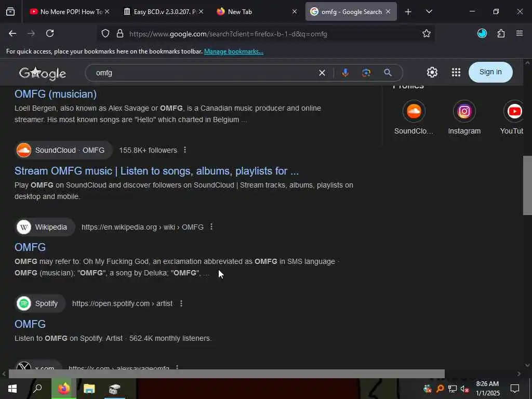Open the Windows Start menu
This screenshot has height=399, width=532.
pyautogui.click(x=12, y=389)
